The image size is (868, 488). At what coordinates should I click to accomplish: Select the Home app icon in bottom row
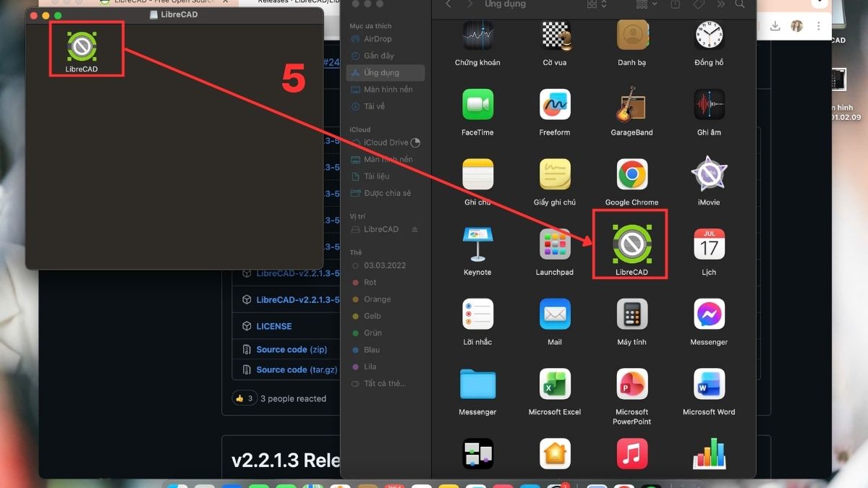coord(555,453)
